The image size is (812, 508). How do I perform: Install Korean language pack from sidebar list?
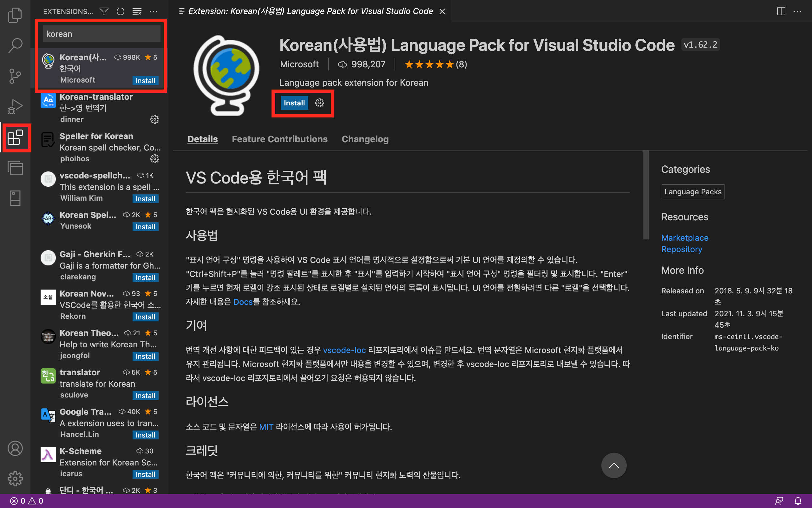(145, 81)
